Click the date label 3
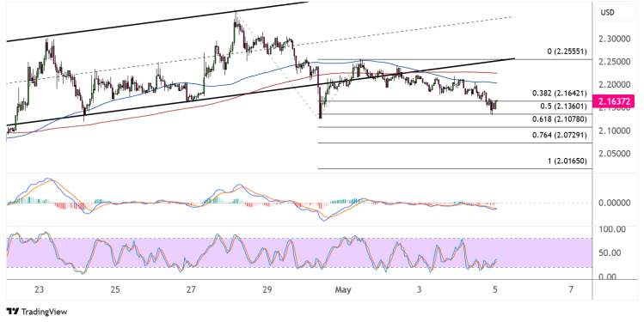This screenshot has width=644, height=322. coord(420,290)
